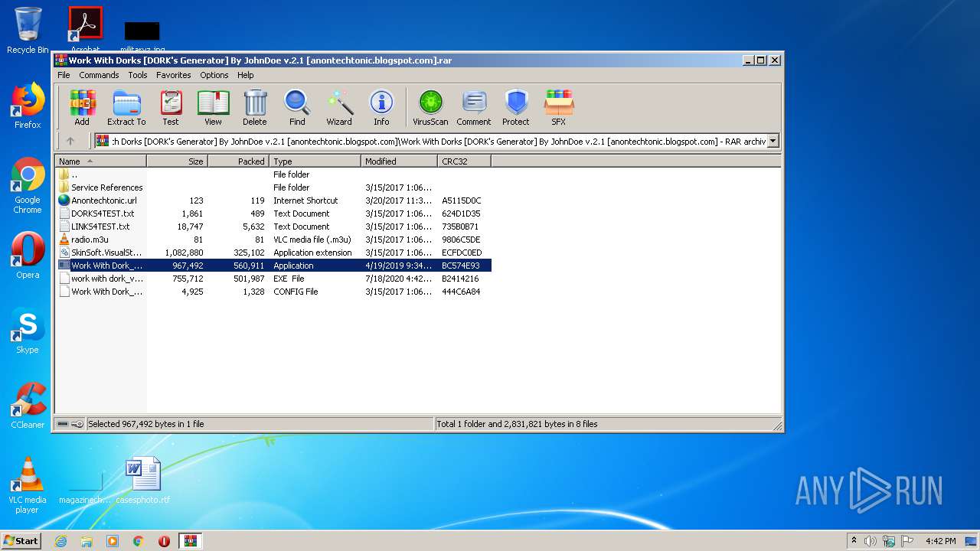980x551 pixels.
Task: Sort by CRC32 column header
Action: 464,161
